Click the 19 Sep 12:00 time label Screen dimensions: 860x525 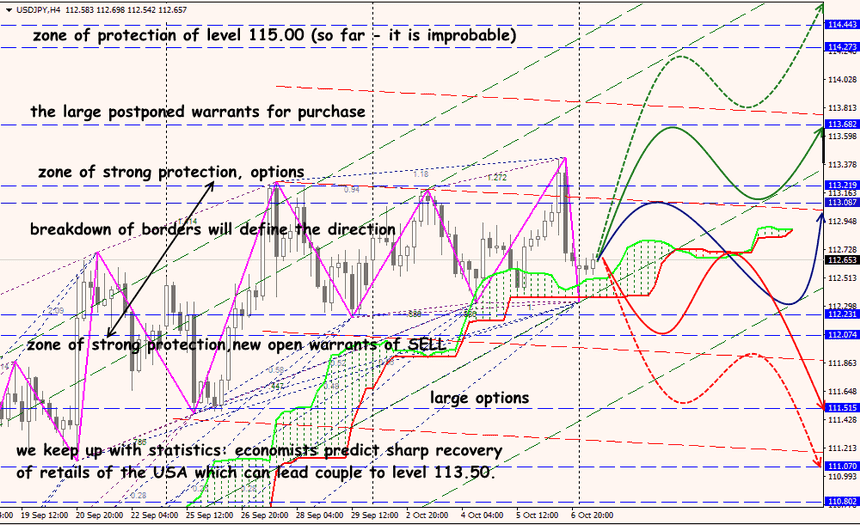tap(44, 516)
